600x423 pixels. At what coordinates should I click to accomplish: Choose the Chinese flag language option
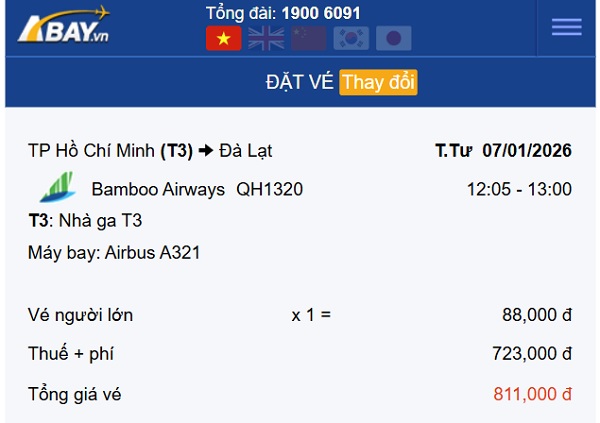coord(308,38)
